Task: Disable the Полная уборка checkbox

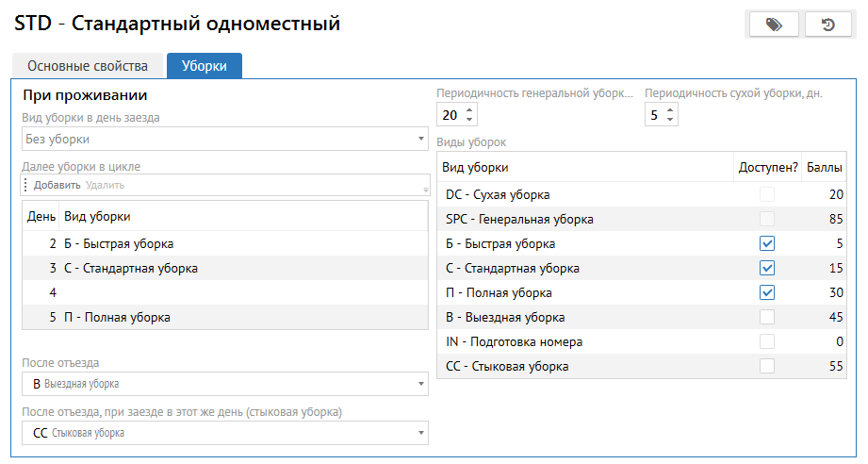Action: [x=767, y=292]
